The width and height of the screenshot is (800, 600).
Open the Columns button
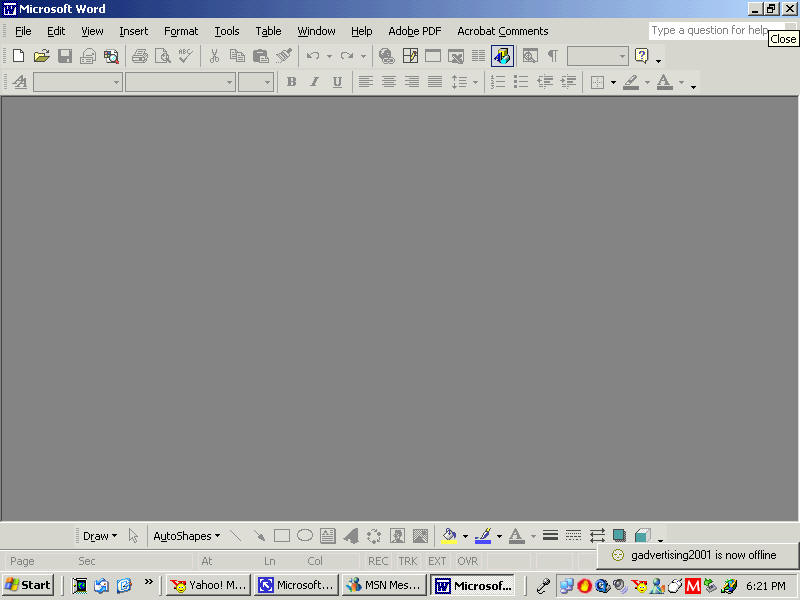[x=479, y=56]
